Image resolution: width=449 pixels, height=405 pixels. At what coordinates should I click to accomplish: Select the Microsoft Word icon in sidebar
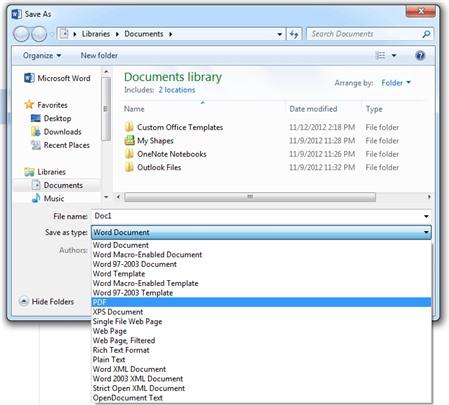click(29, 78)
